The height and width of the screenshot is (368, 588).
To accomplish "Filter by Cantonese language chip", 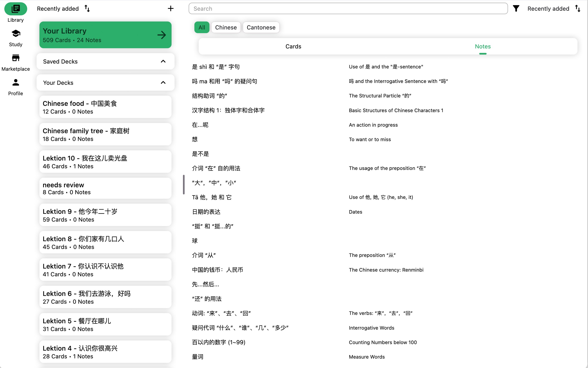I will 261,27.
